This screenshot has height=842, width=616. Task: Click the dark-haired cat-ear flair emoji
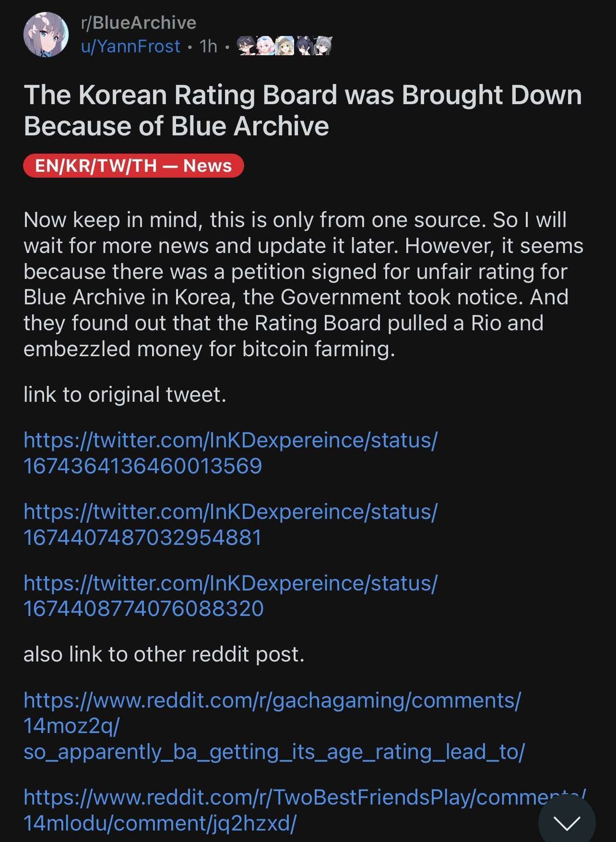click(x=304, y=46)
